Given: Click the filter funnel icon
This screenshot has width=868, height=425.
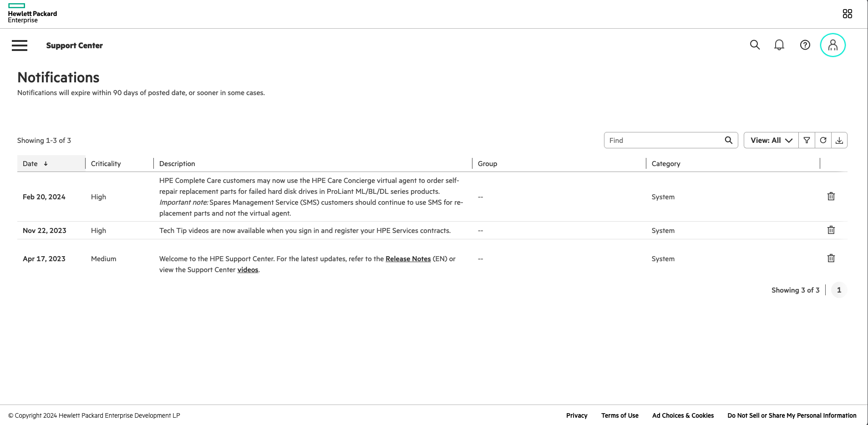Looking at the screenshot, I should [807, 140].
